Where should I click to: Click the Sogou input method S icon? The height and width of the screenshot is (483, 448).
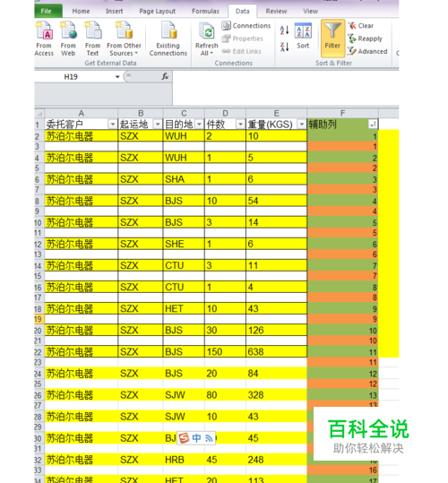pyautogui.click(x=184, y=437)
